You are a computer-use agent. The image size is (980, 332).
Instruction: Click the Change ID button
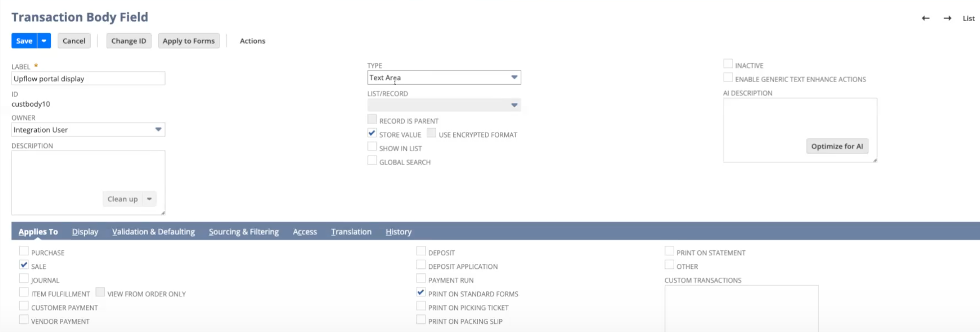pos(129,41)
